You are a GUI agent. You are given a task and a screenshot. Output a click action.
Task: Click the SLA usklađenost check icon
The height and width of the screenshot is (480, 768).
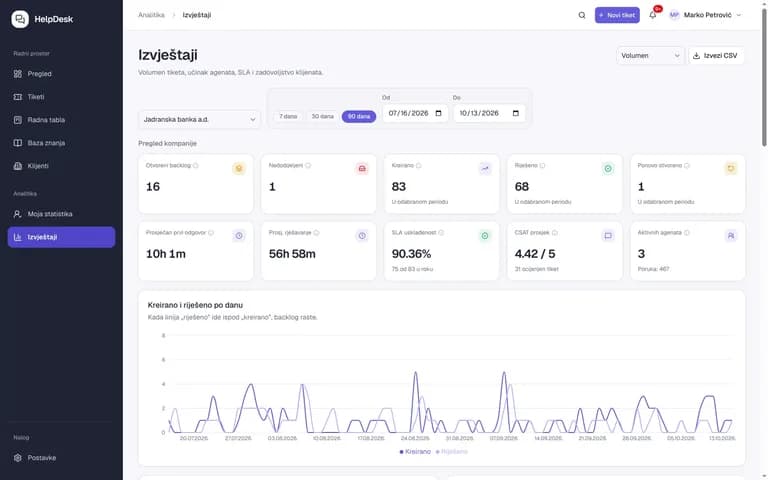point(485,236)
